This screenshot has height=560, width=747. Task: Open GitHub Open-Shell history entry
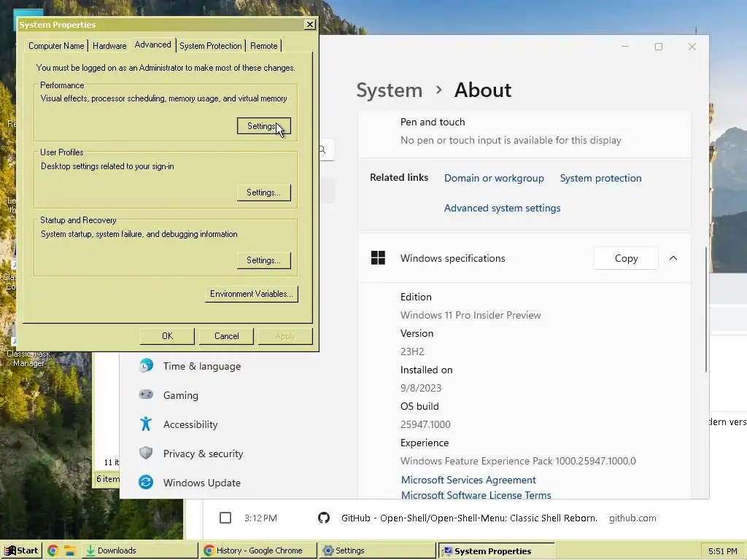469,518
